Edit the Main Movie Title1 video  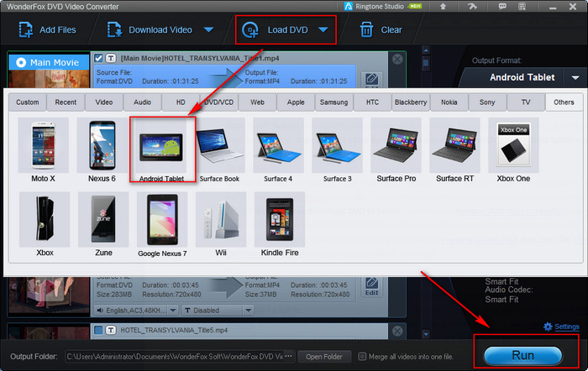[x=371, y=80]
